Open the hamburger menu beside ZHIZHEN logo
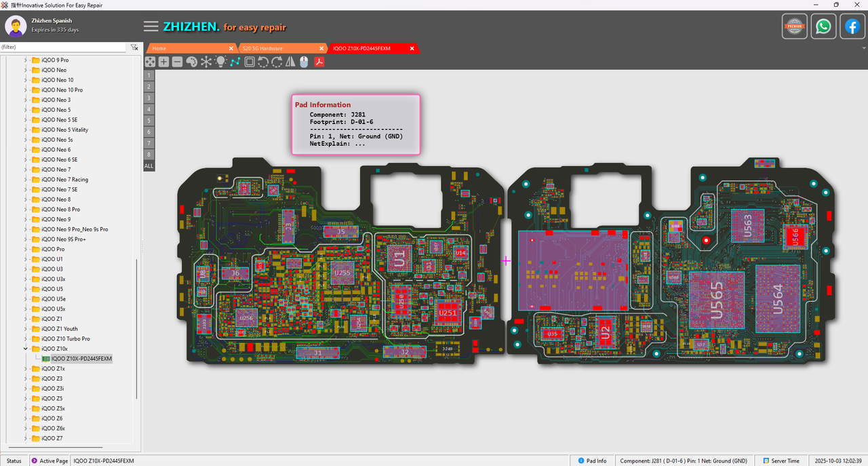The height and width of the screenshot is (466, 868). 151,26
